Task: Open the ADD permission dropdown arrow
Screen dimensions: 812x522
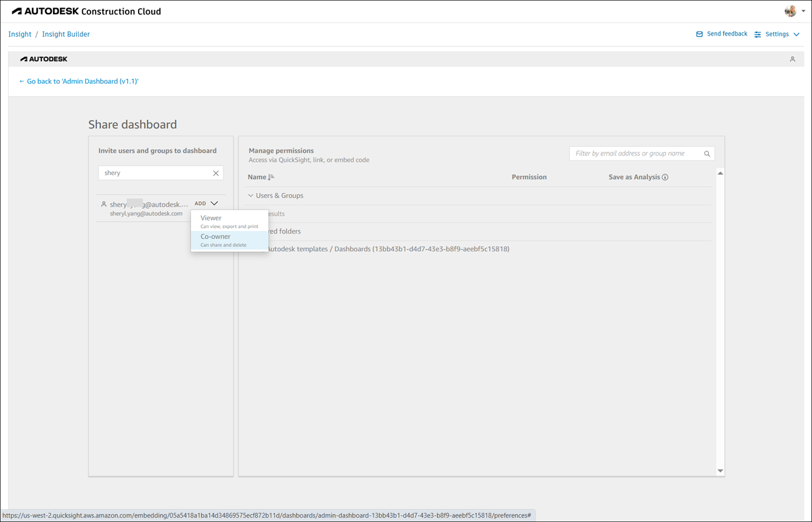Action: tap(214, 204)
